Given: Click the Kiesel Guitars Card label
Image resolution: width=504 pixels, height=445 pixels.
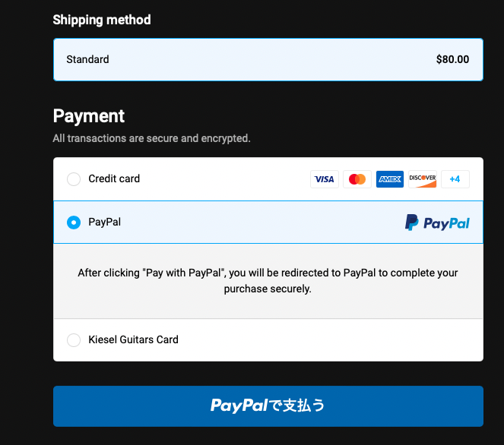Looking at the screenshot, I should click(133, 339).
